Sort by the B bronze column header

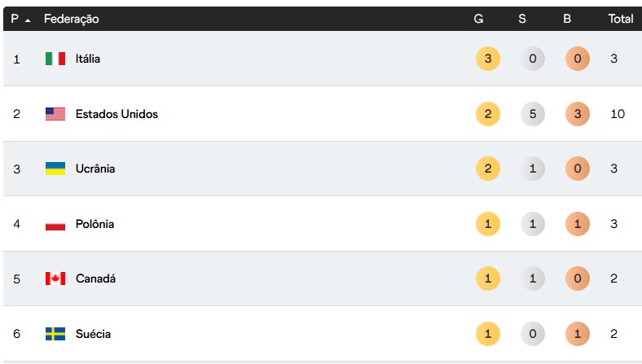tap(567, 19)
